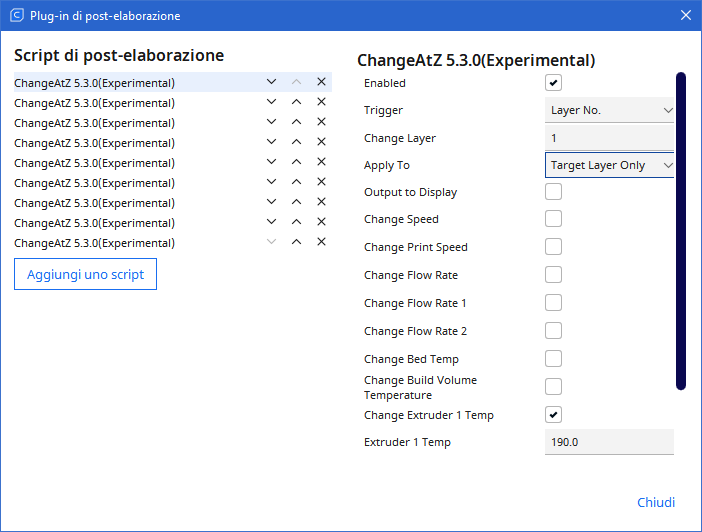Screen dimensions: 702x532
Task: Delete the last ChangeAtZ script in list
Action: click(x=321, y=243)
